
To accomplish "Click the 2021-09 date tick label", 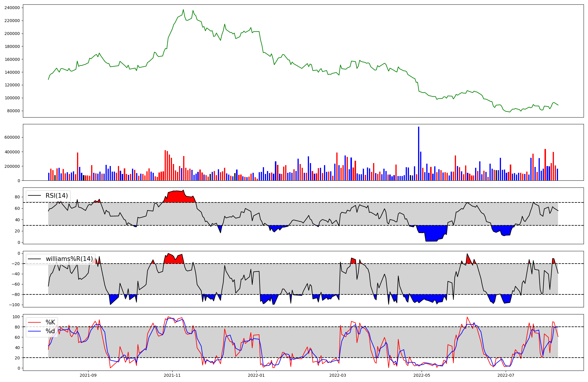I will (x=88, y=375).
